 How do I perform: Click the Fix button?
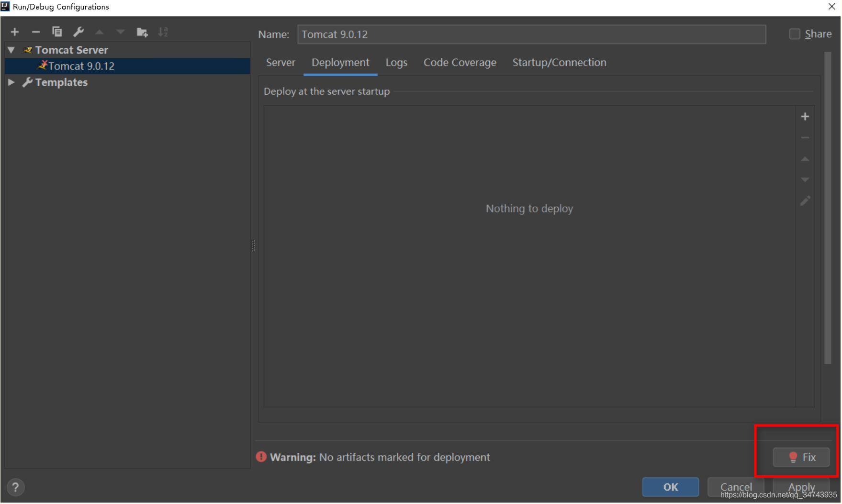[x=801, y=457]
